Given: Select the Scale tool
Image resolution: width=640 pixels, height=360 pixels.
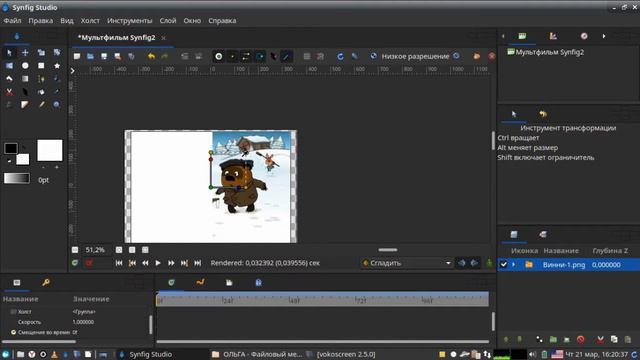Looking at the screenshot, I should [41, 53].
